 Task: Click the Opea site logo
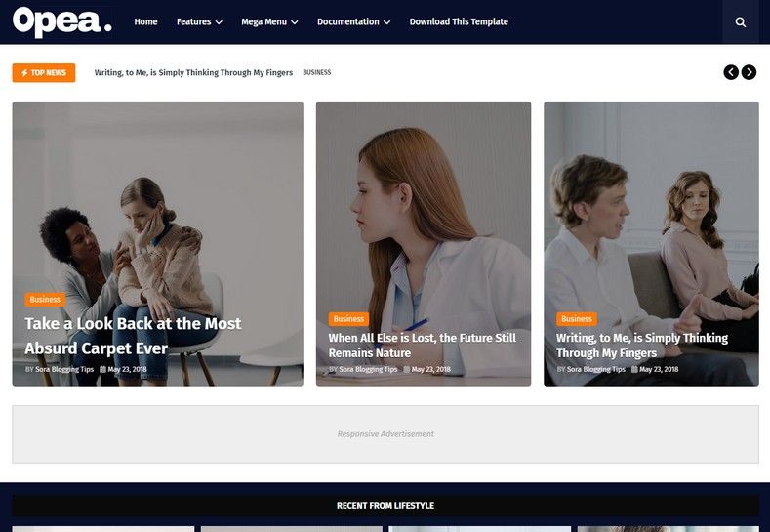click(62, 21)
